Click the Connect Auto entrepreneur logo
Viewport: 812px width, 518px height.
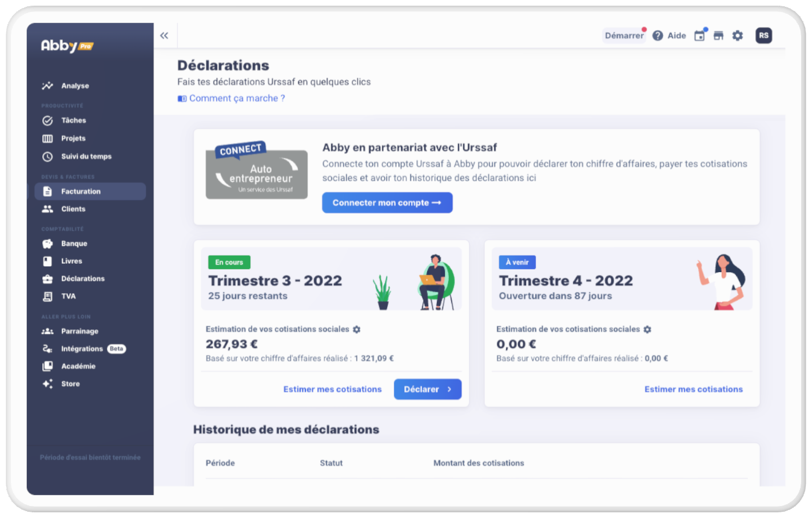pyautogui.click(x=256, y=170)
